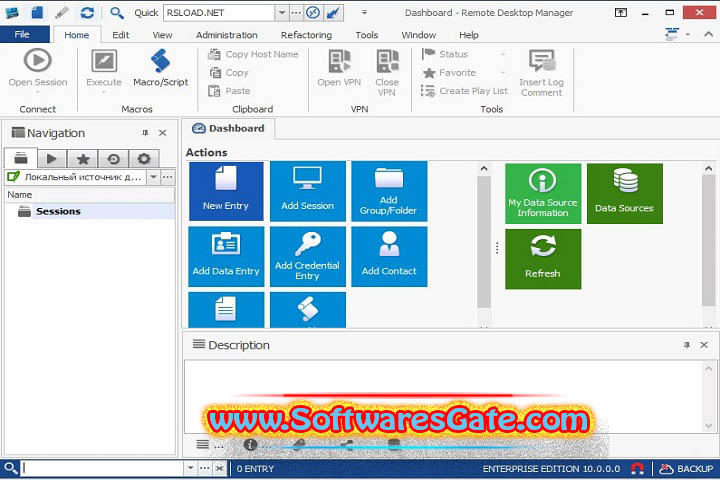
Task: Click the Open Session play icon
Action: click(x=38, y=61)
